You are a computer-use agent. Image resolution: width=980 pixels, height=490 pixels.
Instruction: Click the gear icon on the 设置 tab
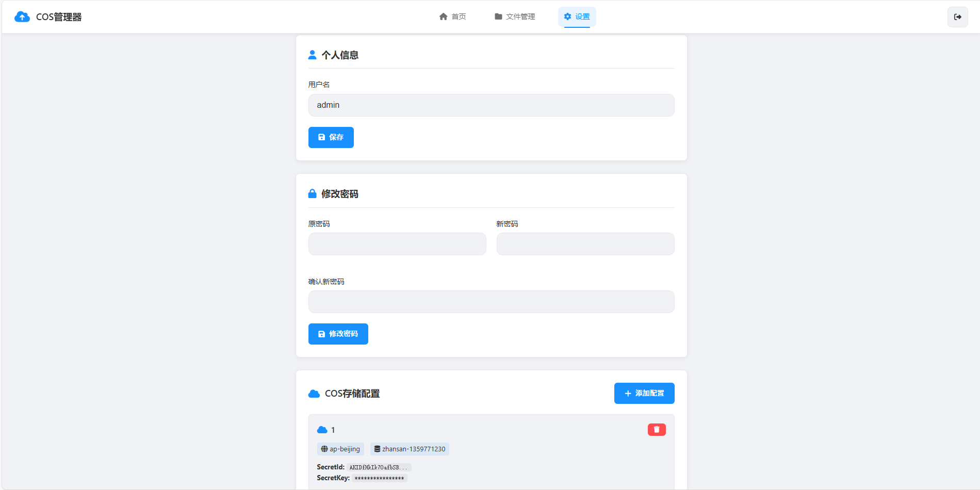coord(566,16)
